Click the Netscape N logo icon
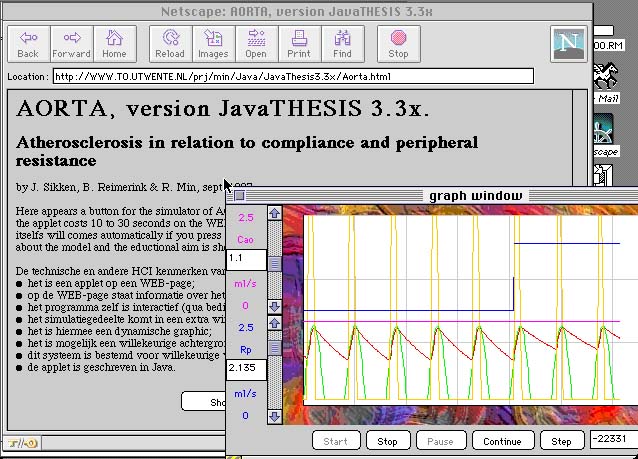638x459 pixels. (568, 44)
